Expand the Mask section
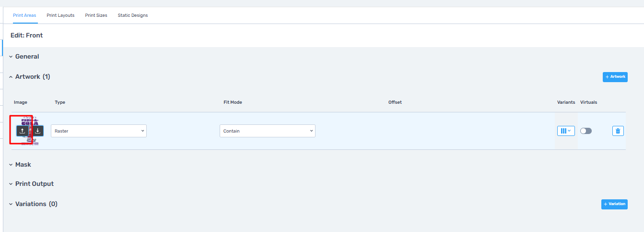The image size is (644, 232). coord(23,165)
